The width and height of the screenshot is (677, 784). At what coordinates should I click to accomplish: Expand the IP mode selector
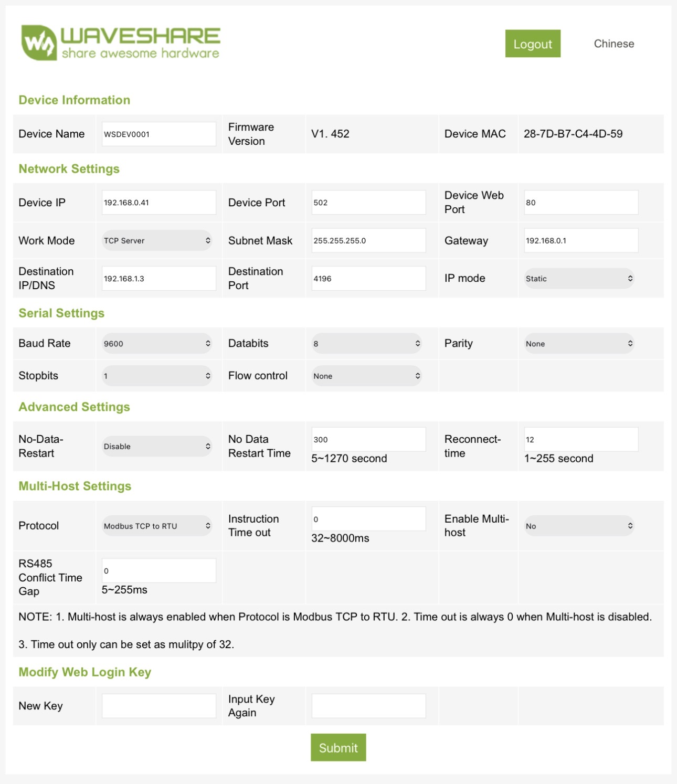[x=579, y=278]
